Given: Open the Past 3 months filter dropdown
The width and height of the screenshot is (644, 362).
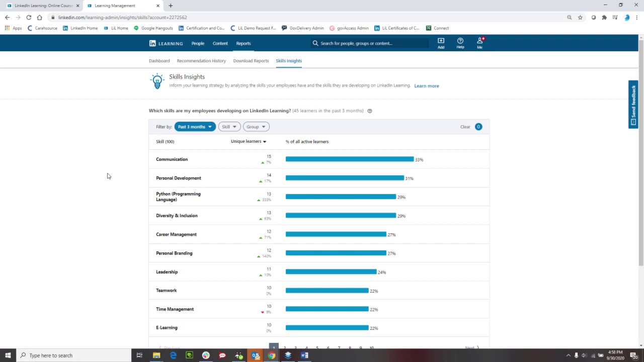Looking at the screenshot, I should [195, 127].
